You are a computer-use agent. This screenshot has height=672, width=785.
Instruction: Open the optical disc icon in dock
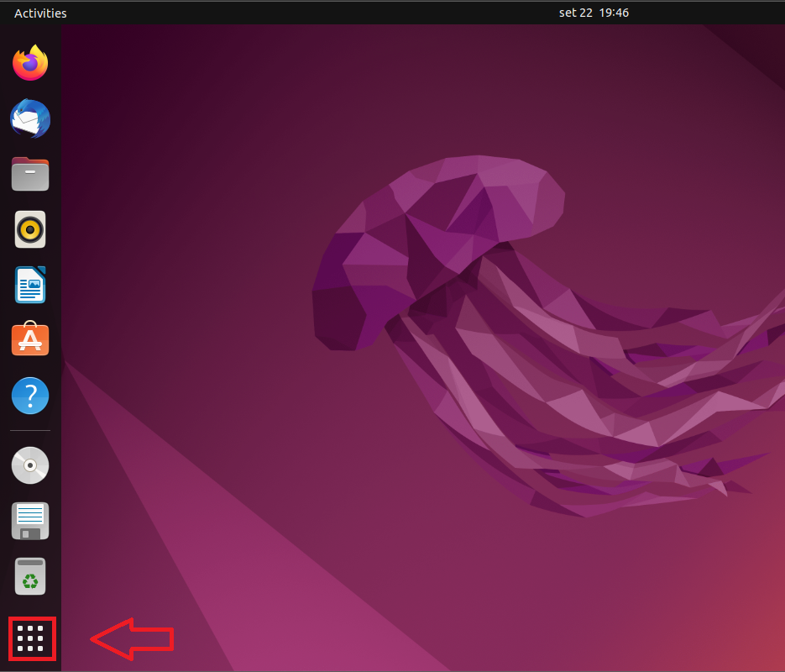pyautogui.click(x=30, y=465)
